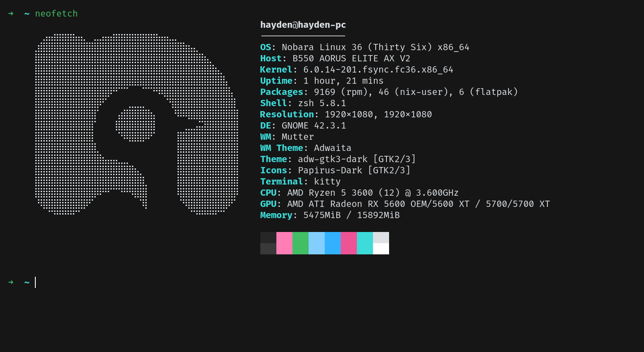The width and height of the screenshot is (644, 352).
Task: Click the Memory line 5475MiB / 15892MiB
Action: (x=330, y=215)
